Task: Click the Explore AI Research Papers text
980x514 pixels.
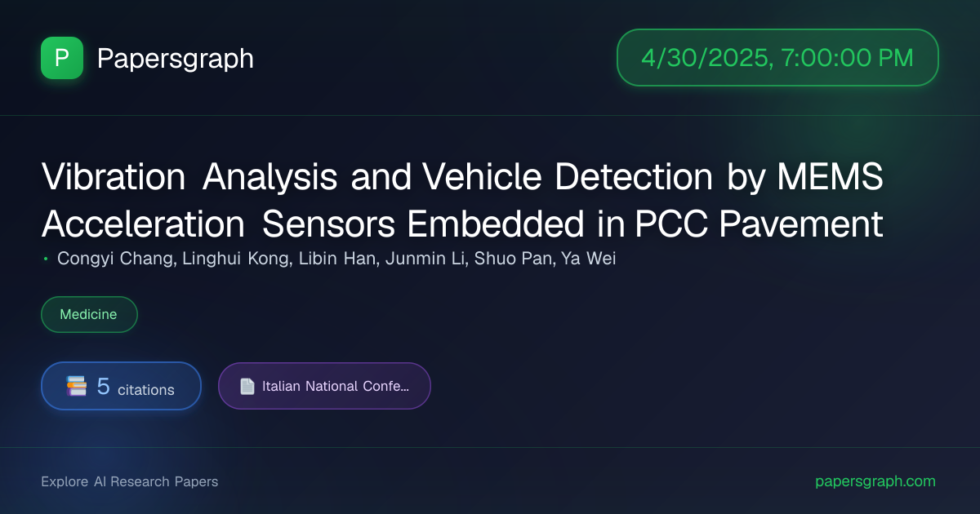Action: tap(130, 481)
